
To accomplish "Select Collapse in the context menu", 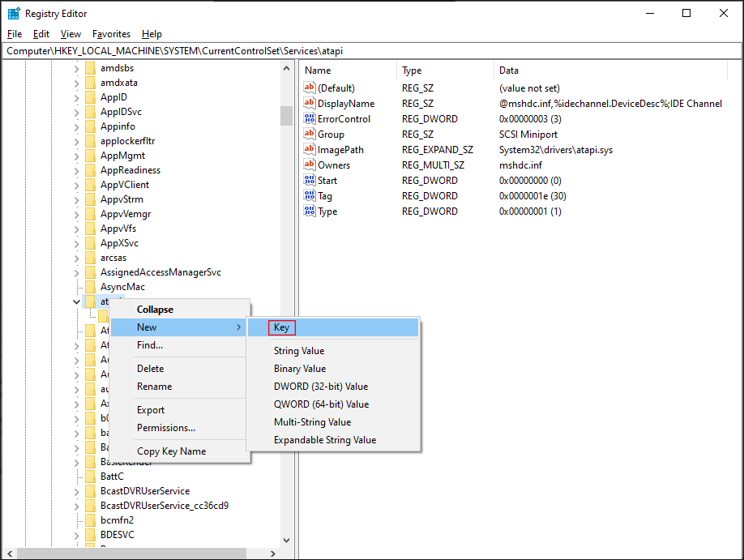I will point(178,310).
